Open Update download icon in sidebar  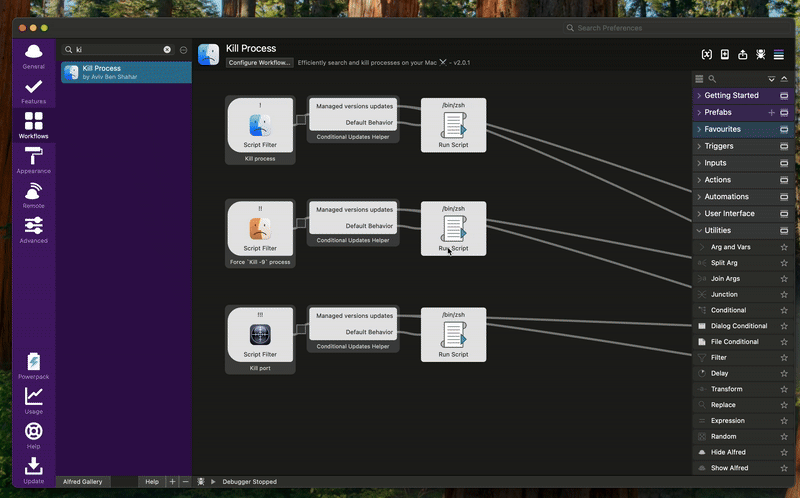tap(34, 470)
